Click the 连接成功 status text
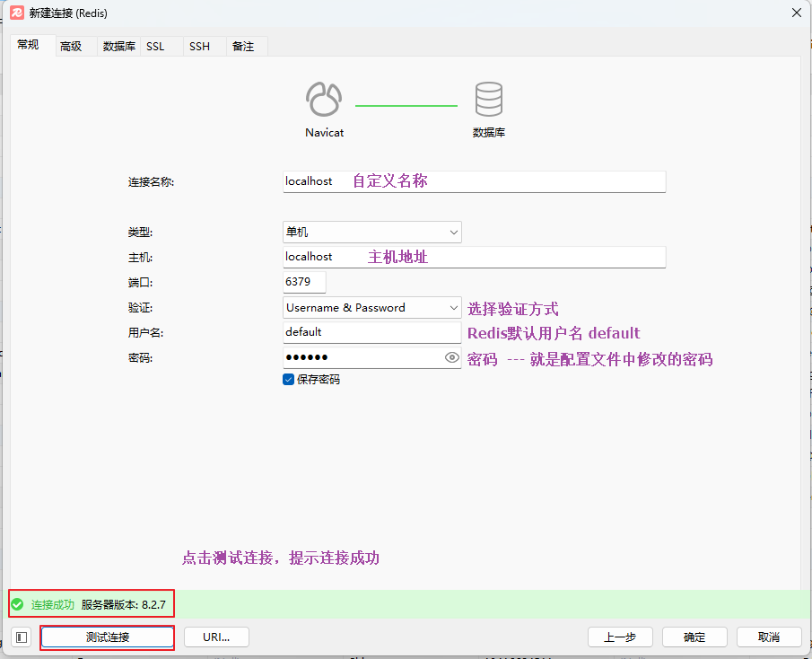The image size is (812, 659). tap(53, 604)
